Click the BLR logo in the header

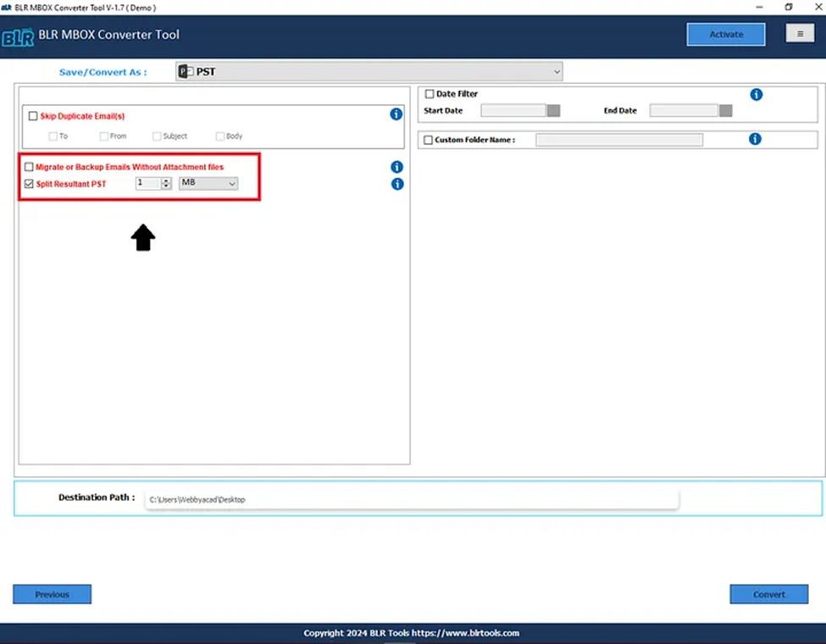pyautogui.click(x=19, y=36)
